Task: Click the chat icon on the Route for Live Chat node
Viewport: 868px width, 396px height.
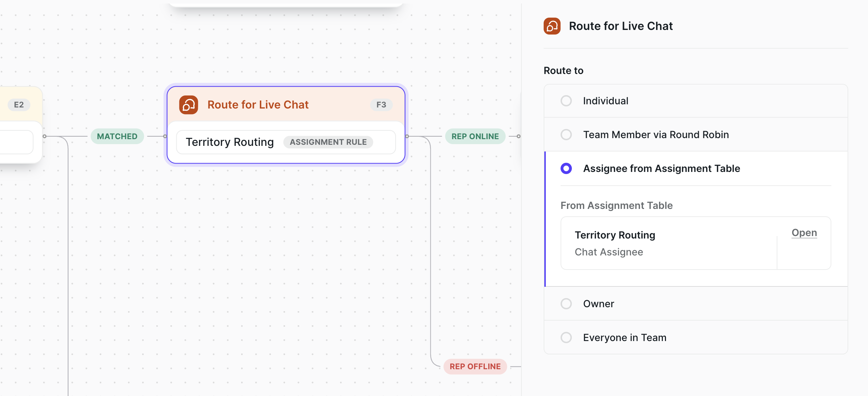Action: click(x=189, y=105)
